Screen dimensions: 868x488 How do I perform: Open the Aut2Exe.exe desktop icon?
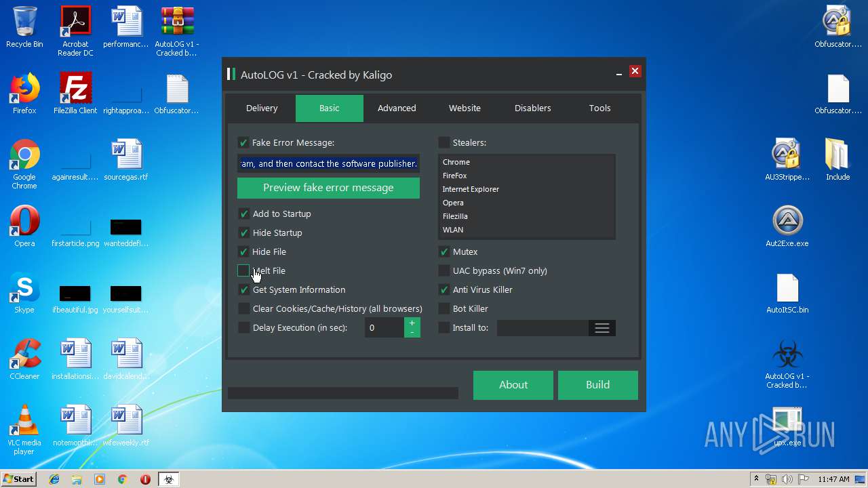(x=787, y=226)
